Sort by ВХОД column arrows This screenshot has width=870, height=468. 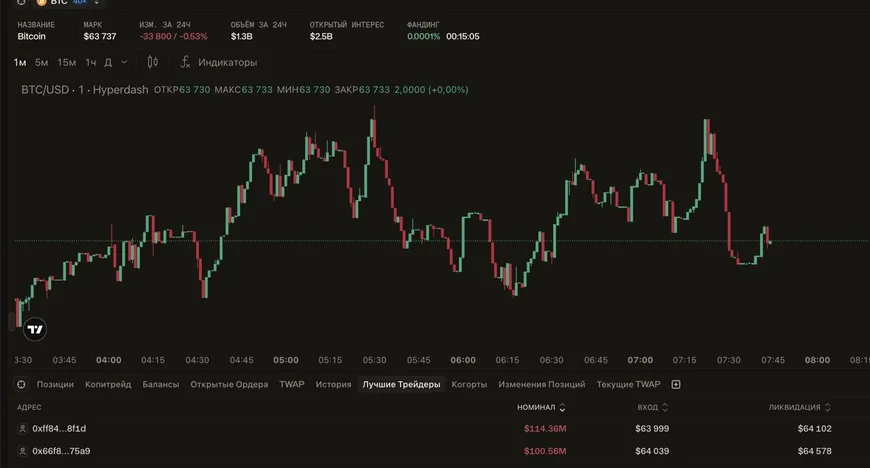(665, 407)
